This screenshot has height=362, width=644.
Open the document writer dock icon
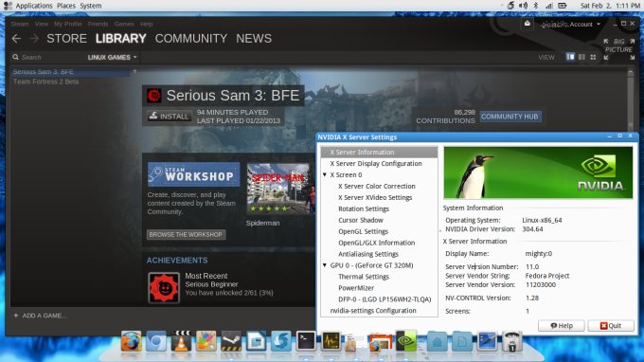pos(256,341)
